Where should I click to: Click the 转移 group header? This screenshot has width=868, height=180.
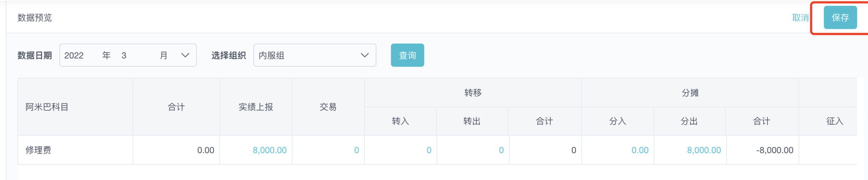tap(473, 93)
